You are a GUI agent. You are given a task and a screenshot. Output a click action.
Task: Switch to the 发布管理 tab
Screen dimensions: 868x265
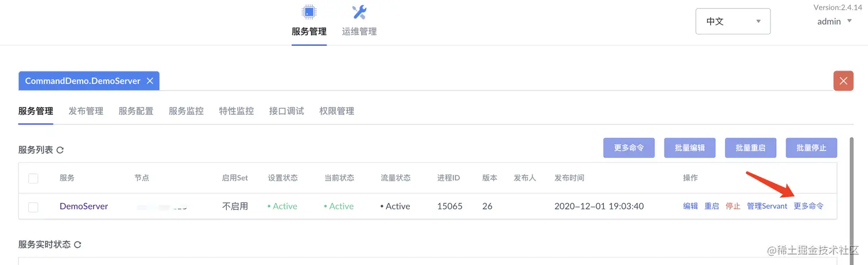point(86,111)
